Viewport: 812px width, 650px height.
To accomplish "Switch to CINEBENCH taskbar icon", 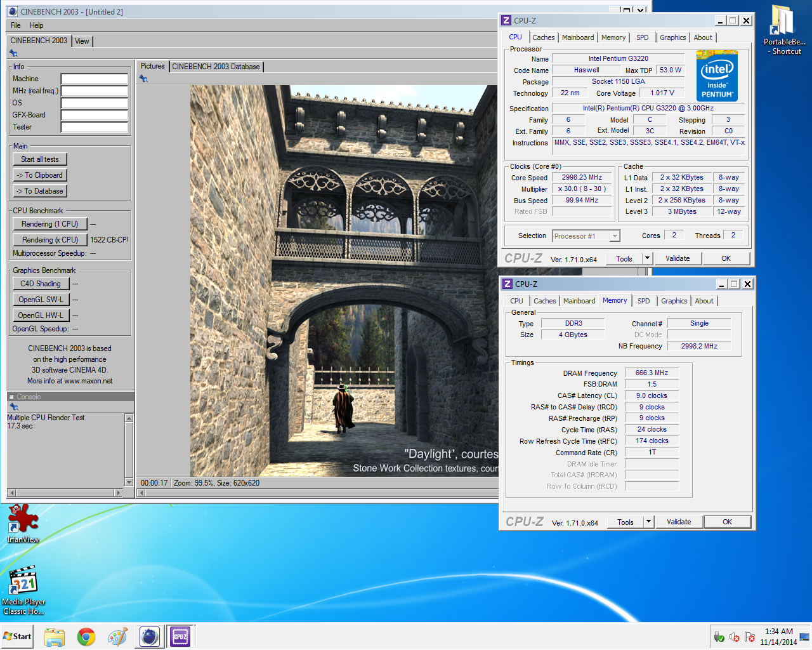I will (150, 637).
